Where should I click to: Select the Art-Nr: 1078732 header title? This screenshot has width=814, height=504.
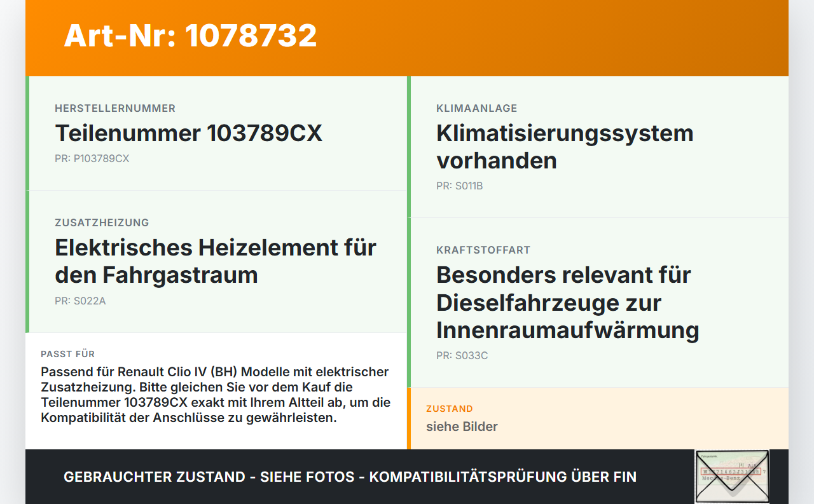click(x=190, y=36)
